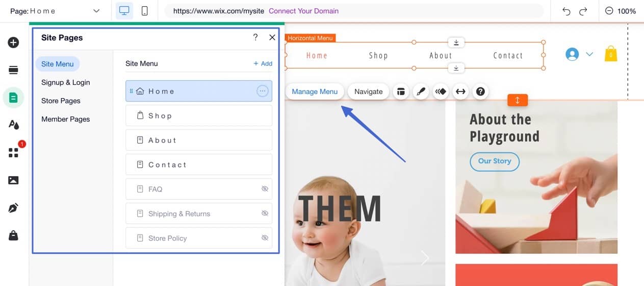Open the Media image icon in sidebar
This screenshot has height=286, width=644.
[x=13, y=180]
